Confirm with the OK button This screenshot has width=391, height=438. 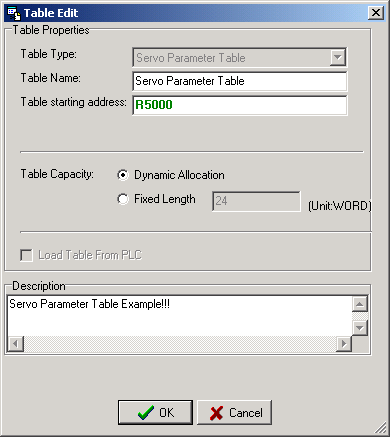[155, 412]
